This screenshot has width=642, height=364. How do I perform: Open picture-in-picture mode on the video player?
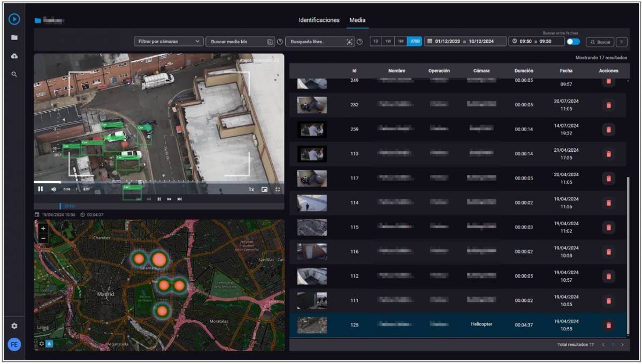[x=264, y=189]
